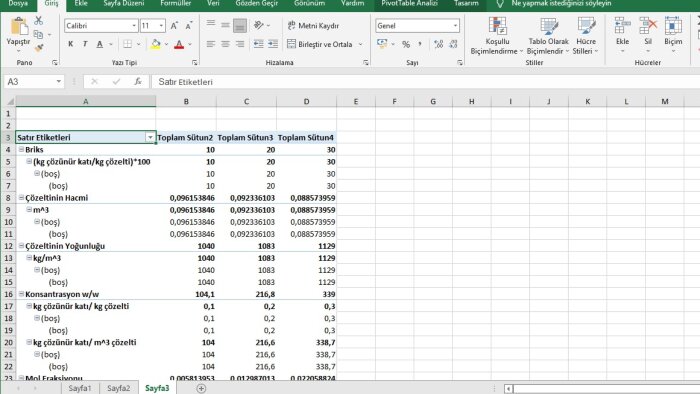The height and width of the screenshot is (394, 700).
Task: Open the Genel number format dropdown
Action: coord(455,26)
